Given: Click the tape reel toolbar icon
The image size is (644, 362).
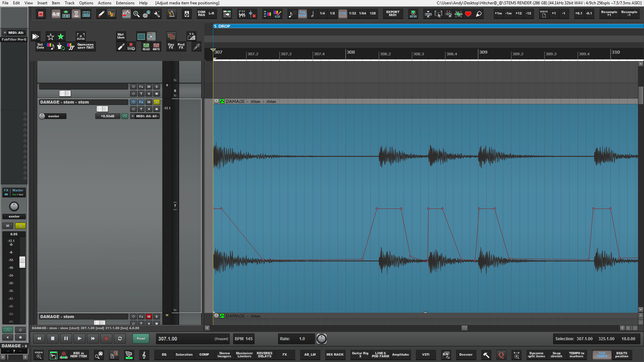Looking at the screenshot, I should click(56, 14).
